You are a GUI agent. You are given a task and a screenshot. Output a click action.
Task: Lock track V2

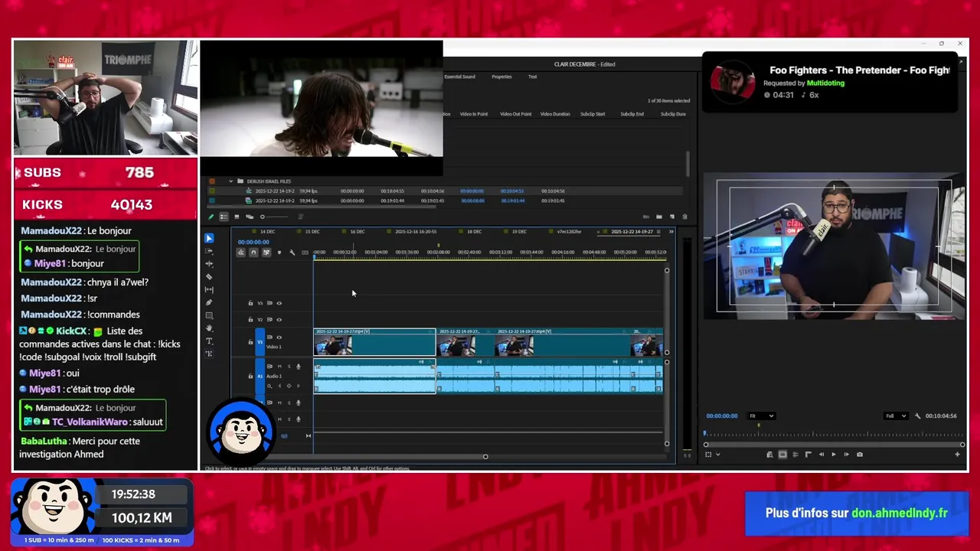tap(250, 320)
